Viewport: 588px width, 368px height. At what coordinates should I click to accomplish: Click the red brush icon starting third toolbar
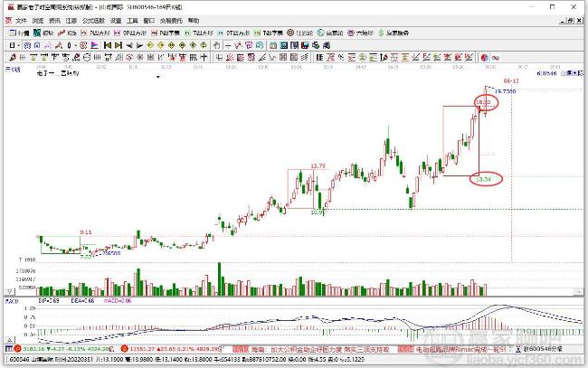pos(13,58)
